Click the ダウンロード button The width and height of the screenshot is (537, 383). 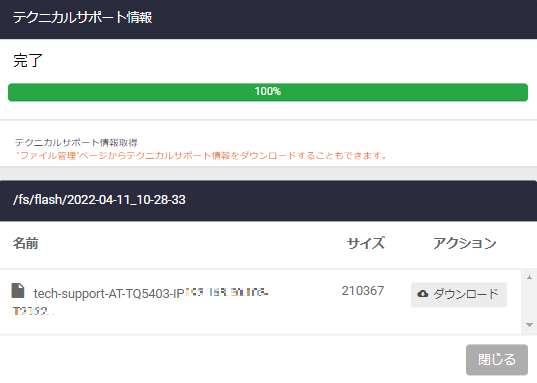(x=459, y=294)
